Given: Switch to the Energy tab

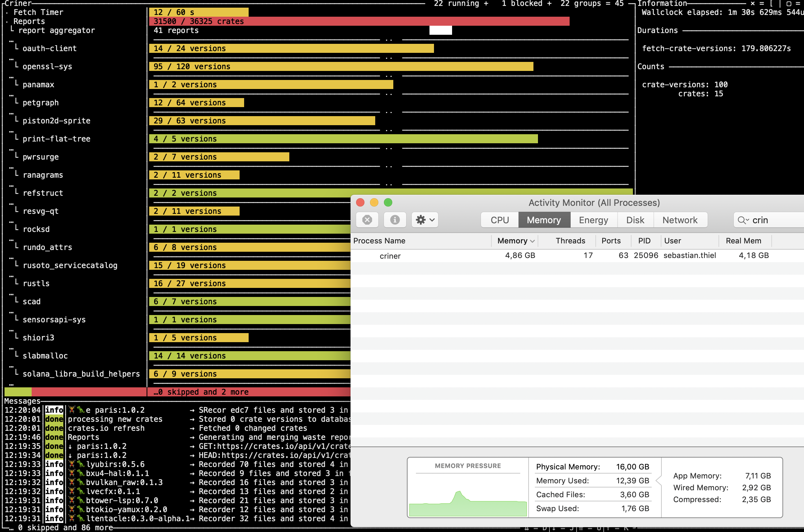Looking at the screenshot, I should point(593,220).
